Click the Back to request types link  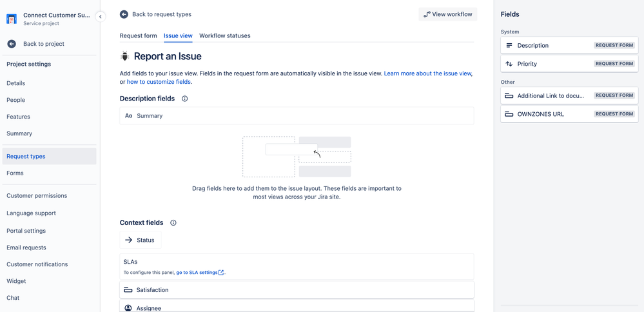162,14
